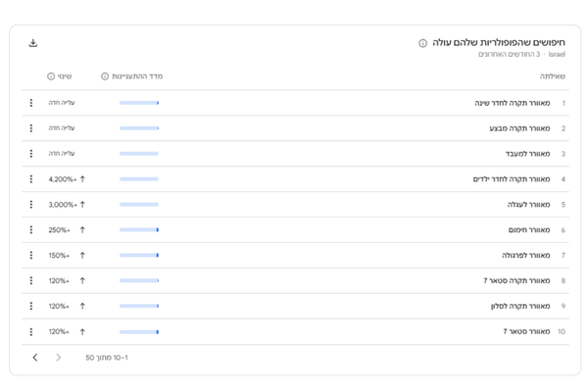Open three-dot menu for מאוורר תקרה לחדר שינה
Screen dimensions: 588x392
31,103
